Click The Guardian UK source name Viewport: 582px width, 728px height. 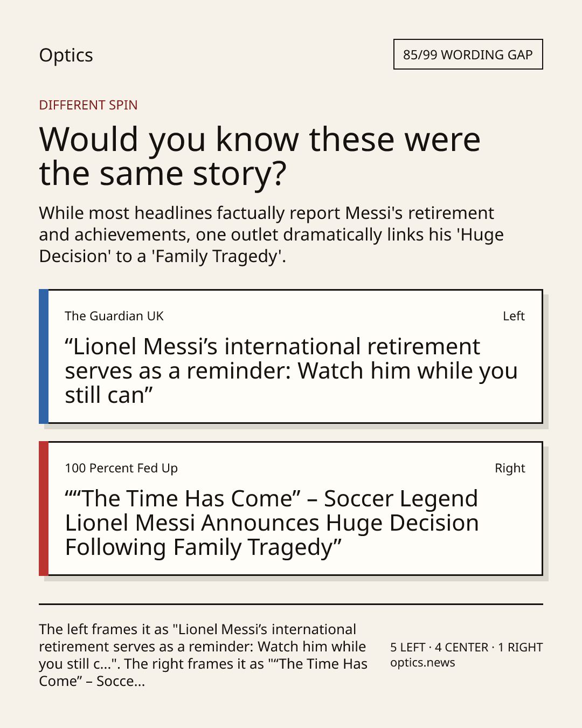(114, 316)
